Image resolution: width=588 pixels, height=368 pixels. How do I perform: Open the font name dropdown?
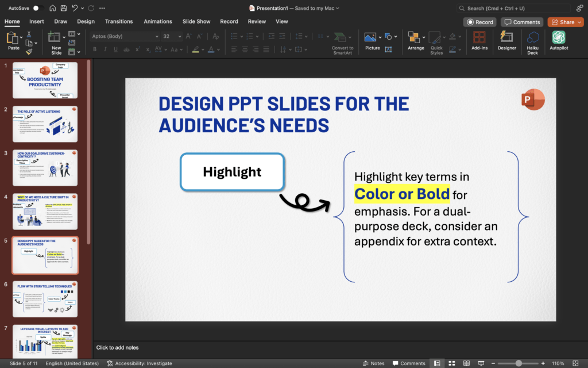(x=157, y=36)
